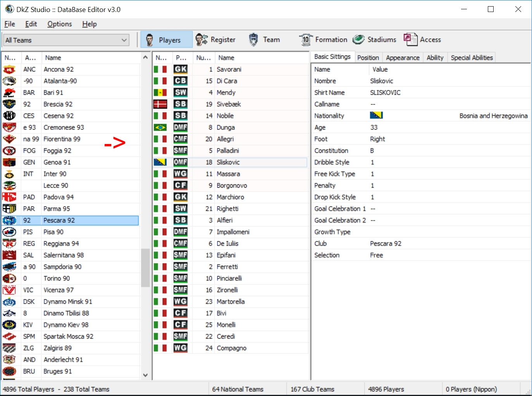Screen dimensions: 532x396
Task: Click the Dynamo Kiev 98 crest
Action: [9, 325]
